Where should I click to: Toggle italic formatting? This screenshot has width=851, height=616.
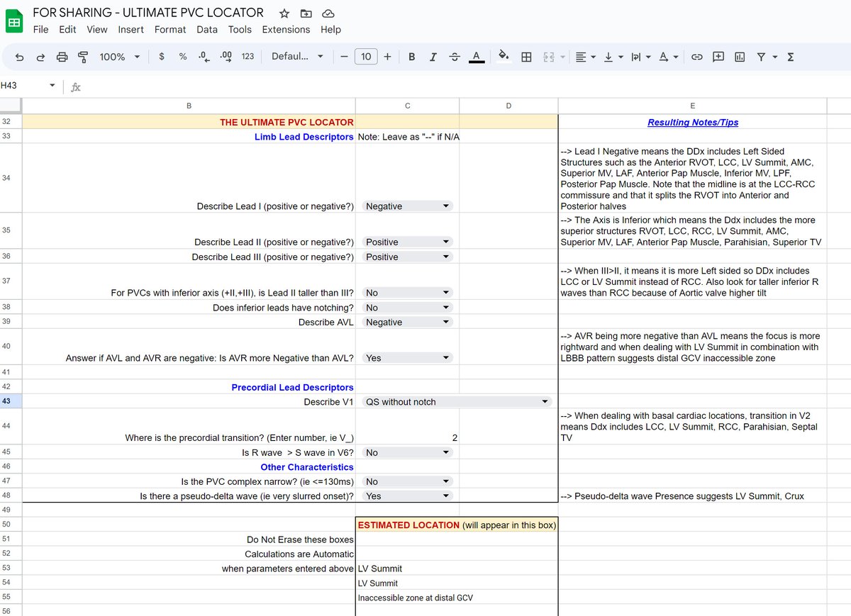pos(433,57)
